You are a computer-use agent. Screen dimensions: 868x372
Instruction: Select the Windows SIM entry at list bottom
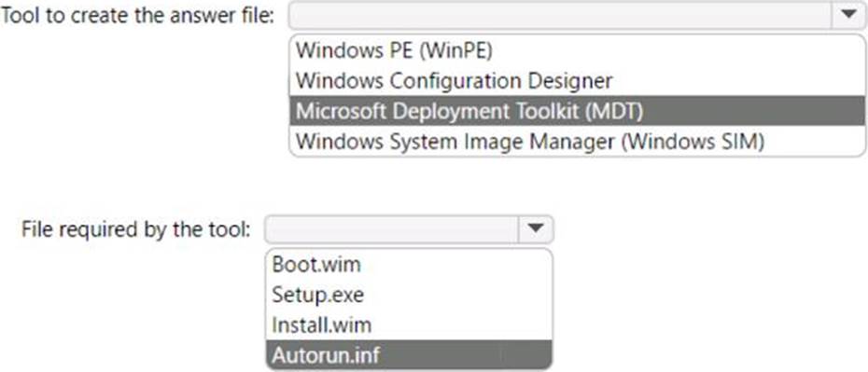click(x=578, y=141)
